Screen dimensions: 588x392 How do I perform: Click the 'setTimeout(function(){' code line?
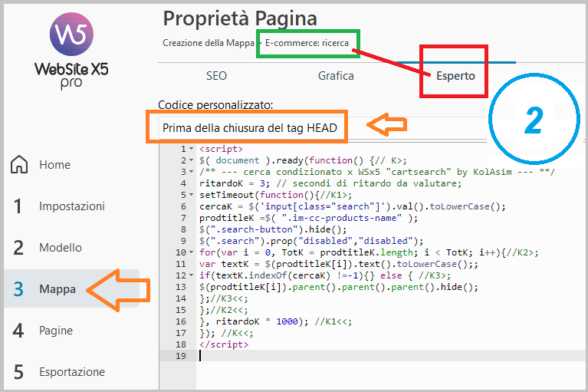click(276, 195)
